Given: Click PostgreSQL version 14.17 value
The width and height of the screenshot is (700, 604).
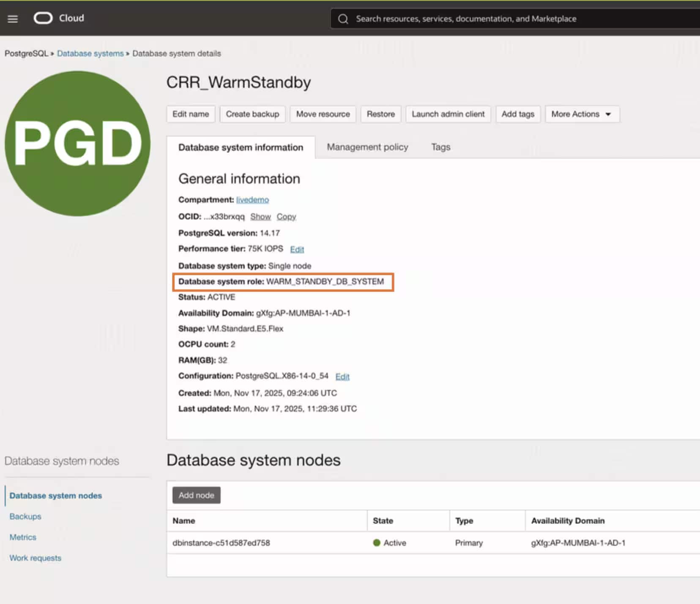Looking at the screenshot, I should click(270, 233).
